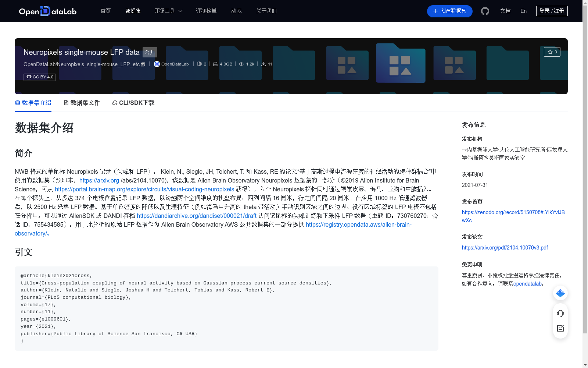Open the blue bird floating widget
The image size is (588, 368).
(560, 293)
